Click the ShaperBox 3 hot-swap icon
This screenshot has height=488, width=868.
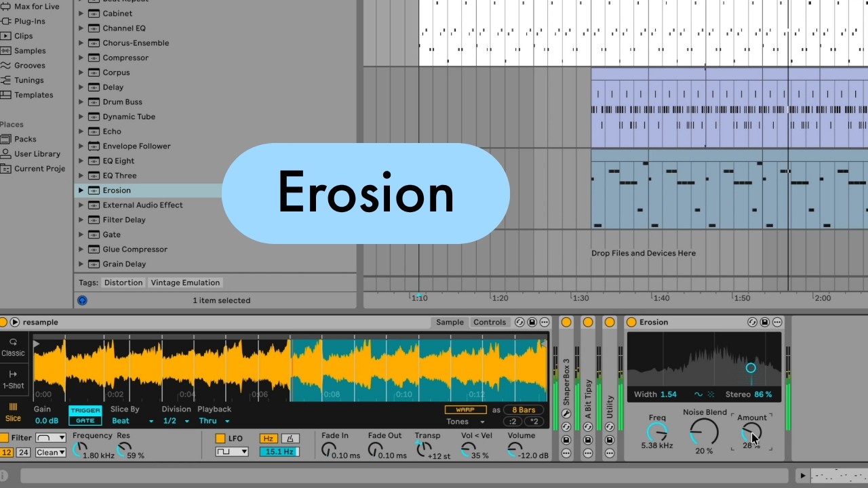click(566, 427)
